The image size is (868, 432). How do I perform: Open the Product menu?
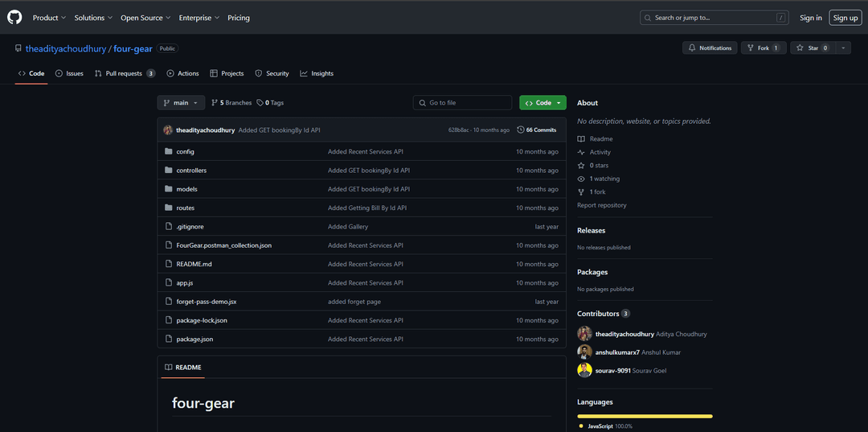tap(49, 18)
